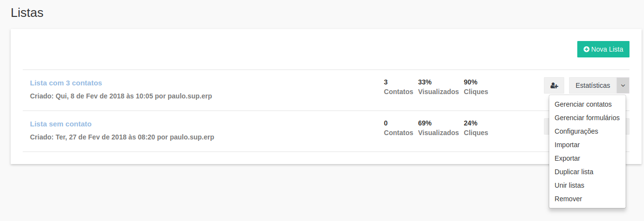644x221 pixels.
Task: Click the 33% Visualizados statistic
Action: [x=438, y=87]
